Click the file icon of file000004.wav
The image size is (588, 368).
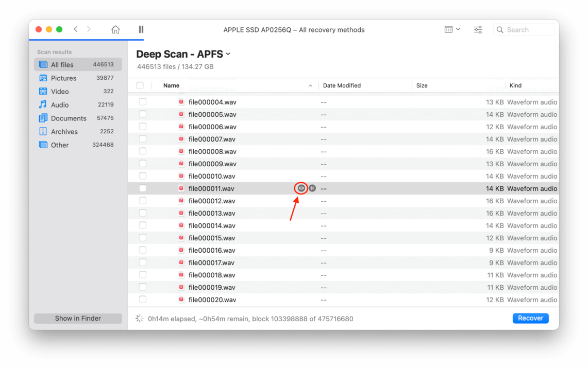pyautogui.click(x=181, y=102)
